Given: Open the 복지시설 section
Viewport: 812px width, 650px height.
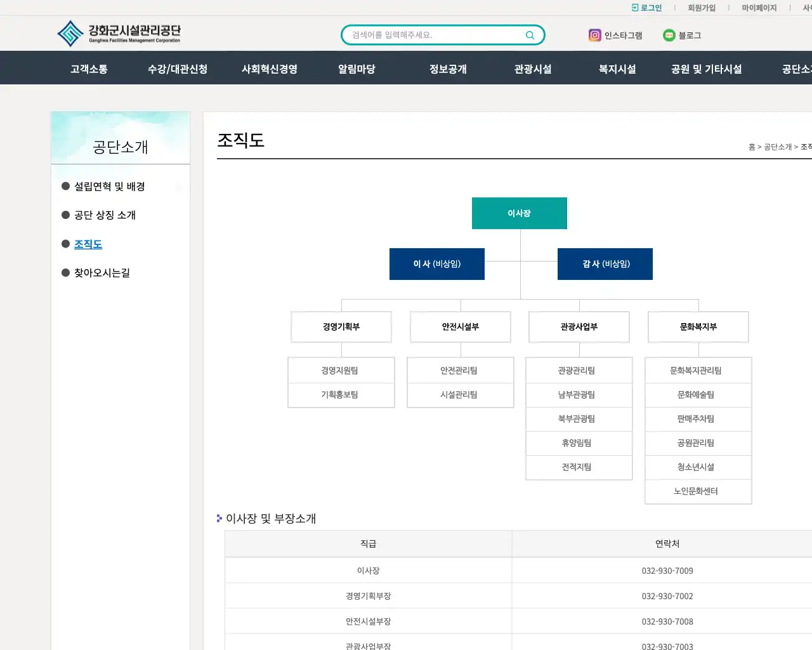Looking at the screenshot, I should (x=615, y=68).
